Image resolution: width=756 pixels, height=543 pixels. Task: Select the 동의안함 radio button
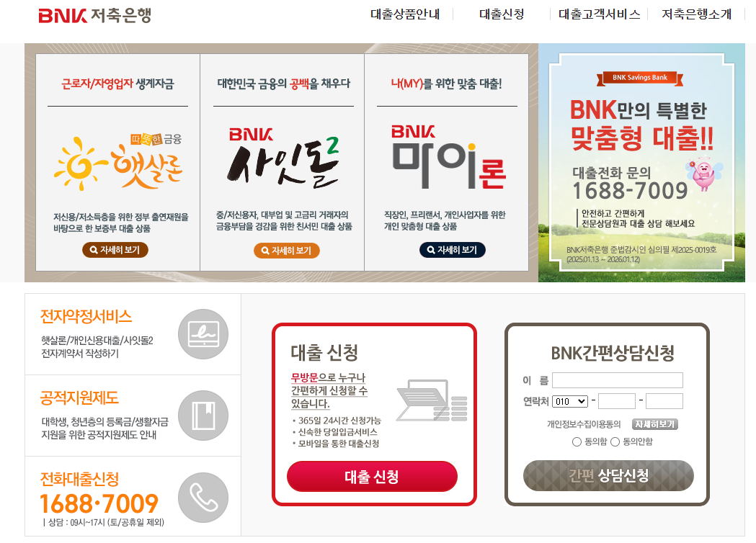[x=615, y=442]
